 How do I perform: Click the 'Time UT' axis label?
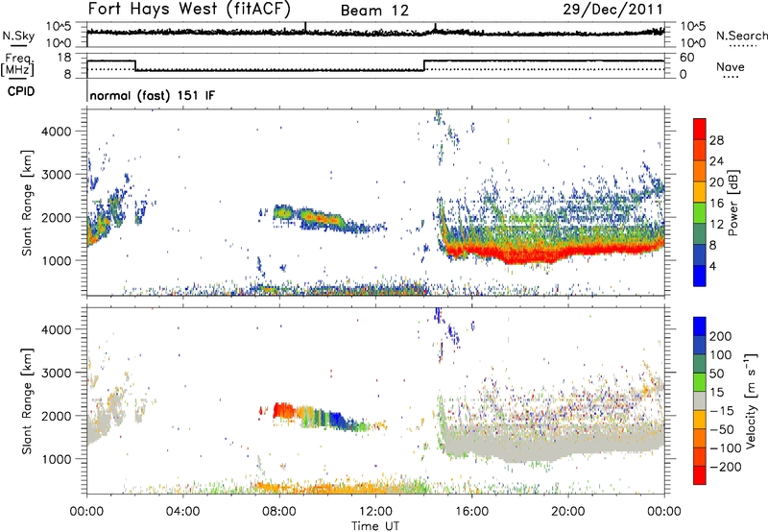375,526
